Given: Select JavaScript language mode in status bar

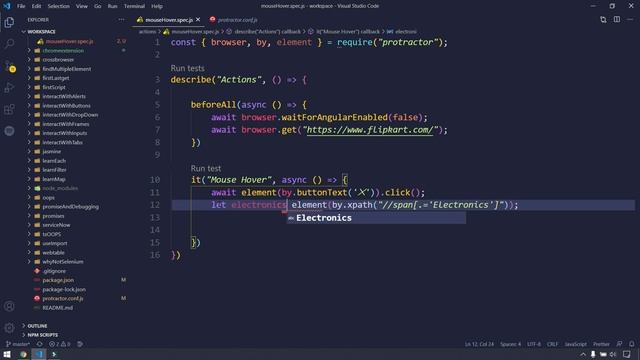Looking at the screenshot, I should [576, 344].
